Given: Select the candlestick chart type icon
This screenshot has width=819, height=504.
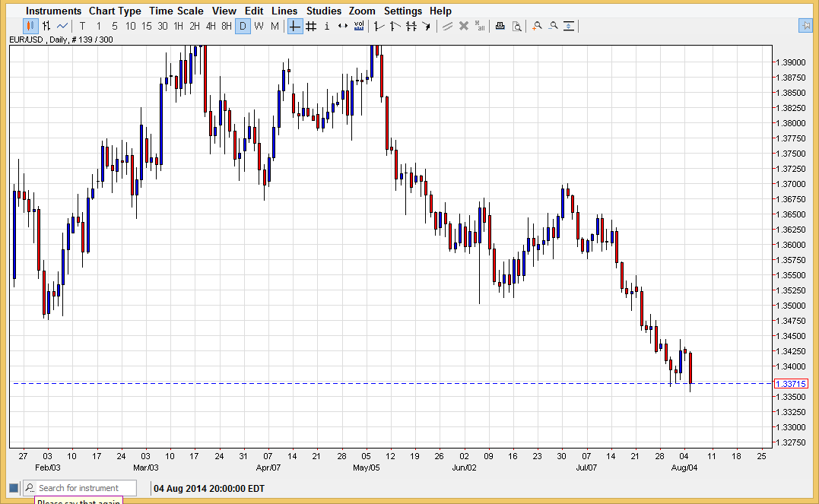Looking at the screenshot, I should [x=31, y=26].
